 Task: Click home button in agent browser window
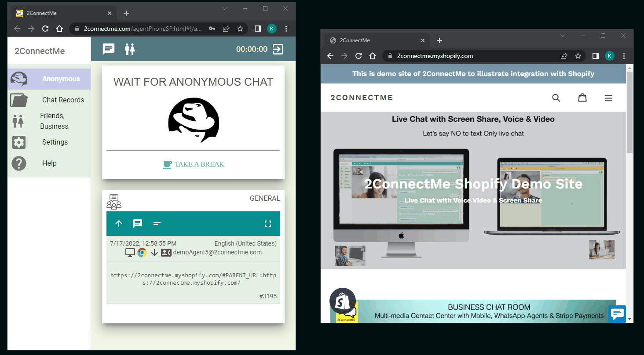tap(59, 29)
